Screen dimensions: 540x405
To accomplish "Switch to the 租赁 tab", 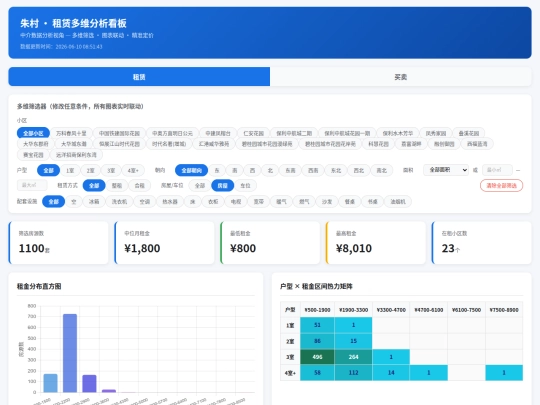I will (139, 76).
